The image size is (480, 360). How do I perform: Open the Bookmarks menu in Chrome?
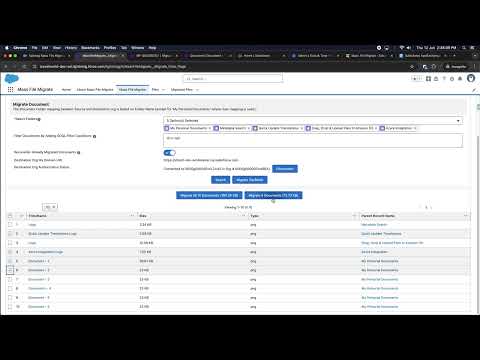(90, 48)
